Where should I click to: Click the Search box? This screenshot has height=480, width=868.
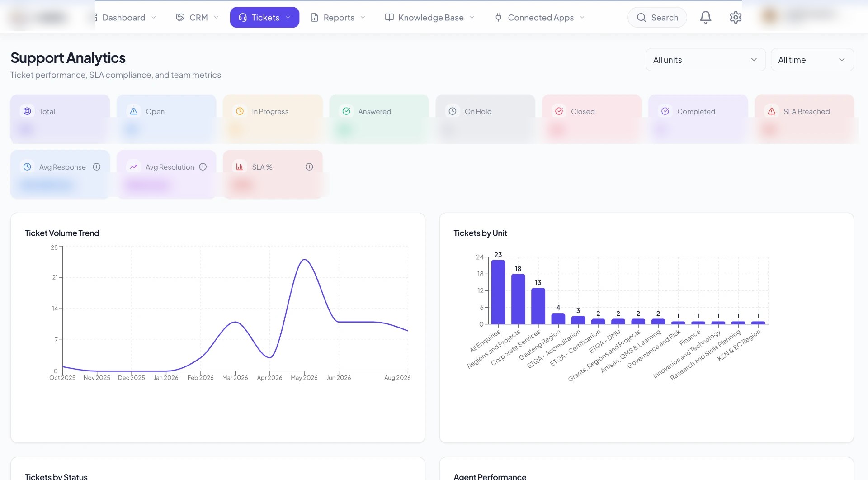pos(657,17)
